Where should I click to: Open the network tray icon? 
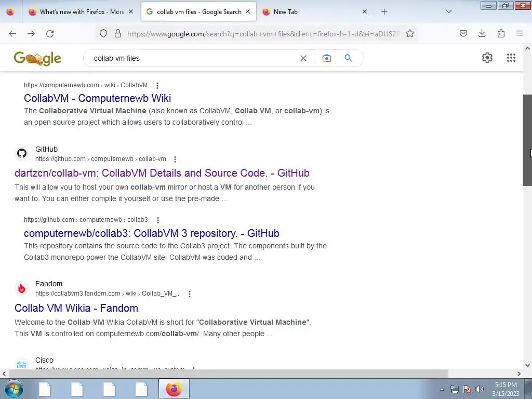click(454, 389)
